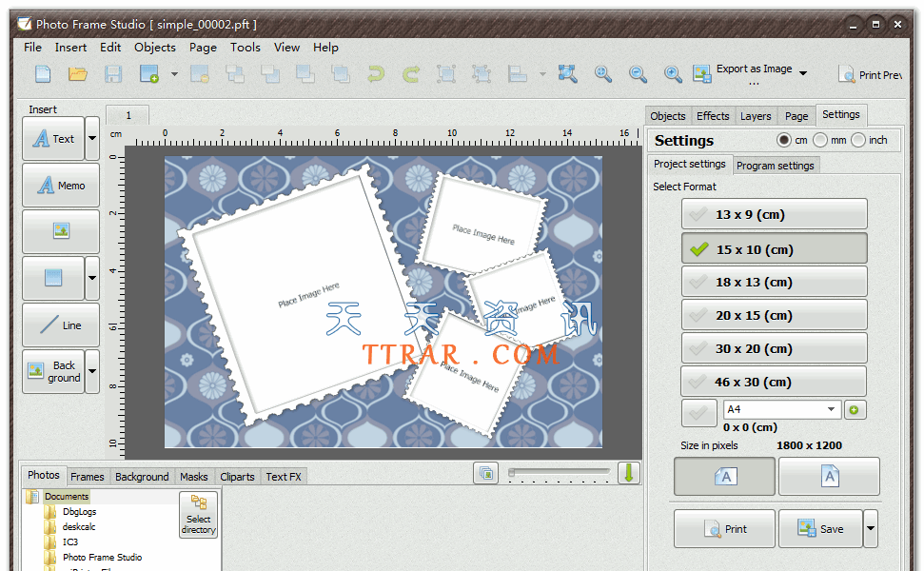Open the Export as Image dropdown arrow
Viewport: 924px width, 571px height.
tap(803, 73)
